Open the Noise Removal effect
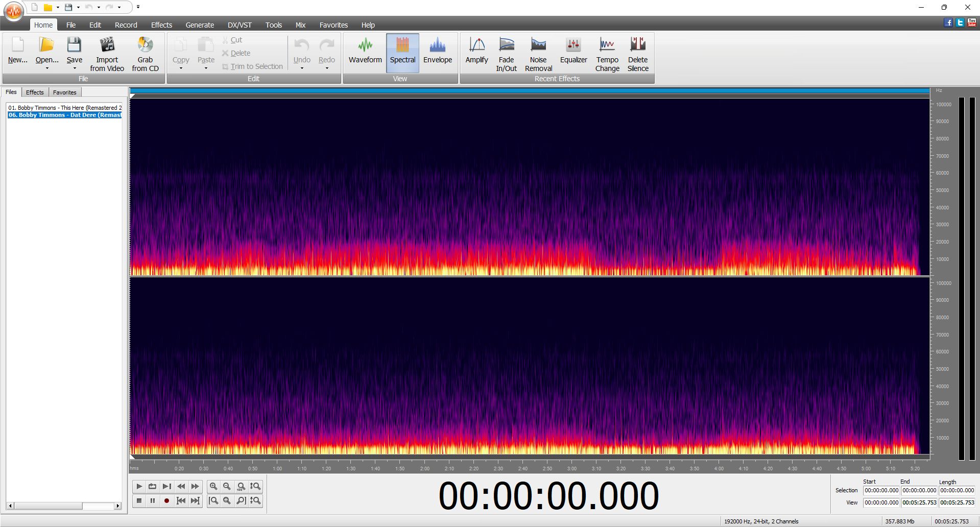The height and width of the screenshot is (527, 980). point(538,54)
